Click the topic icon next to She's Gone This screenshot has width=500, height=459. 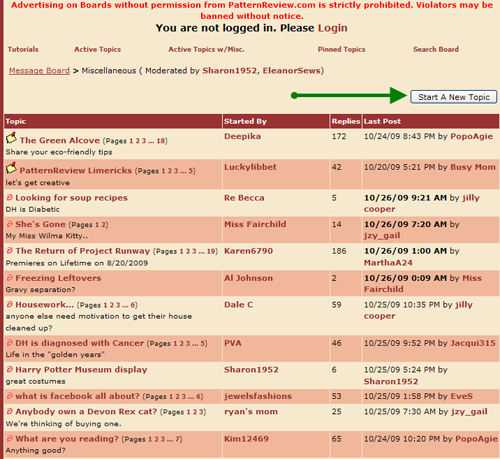[10, 224]
